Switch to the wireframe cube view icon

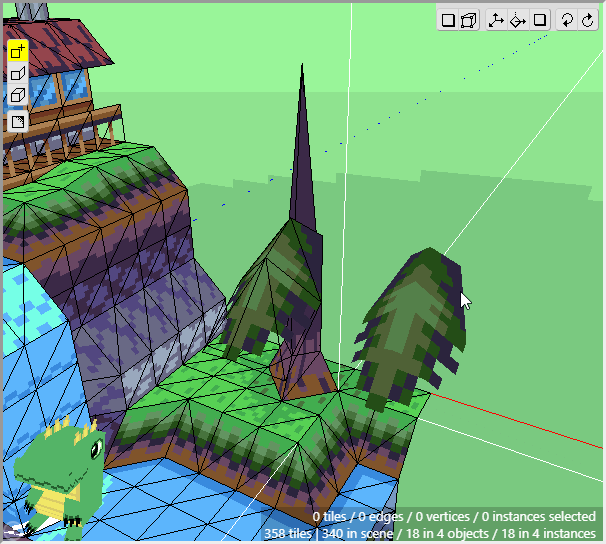click(x=468, y=20)
